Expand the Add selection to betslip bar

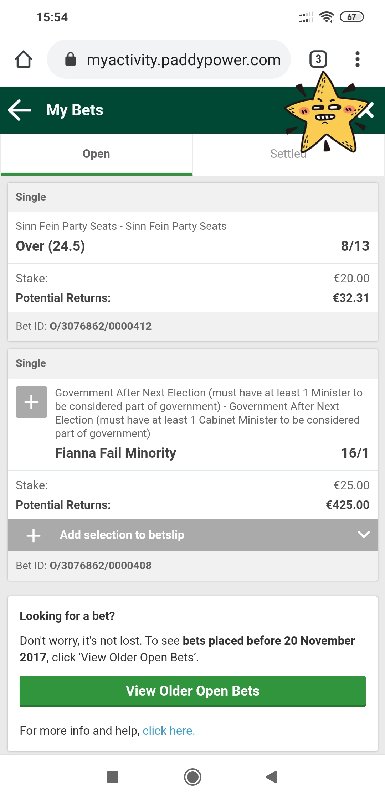(193, 535)
